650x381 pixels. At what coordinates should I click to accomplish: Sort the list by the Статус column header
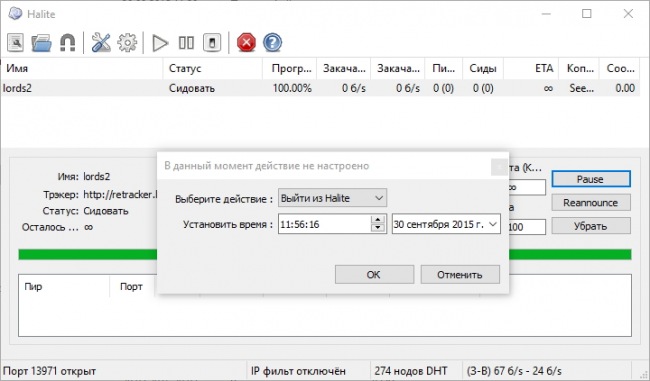coord(213,68)
